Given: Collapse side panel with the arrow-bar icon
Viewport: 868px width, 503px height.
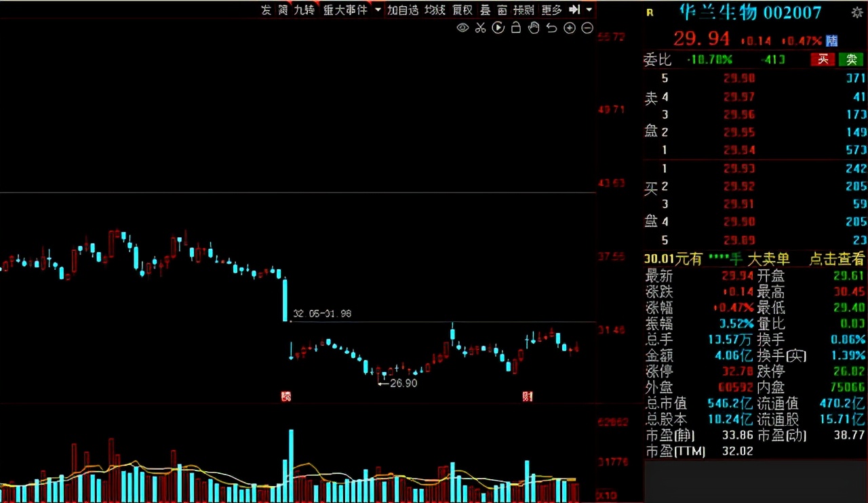Looking at the screenshot, I should click(x=574, y=10).
